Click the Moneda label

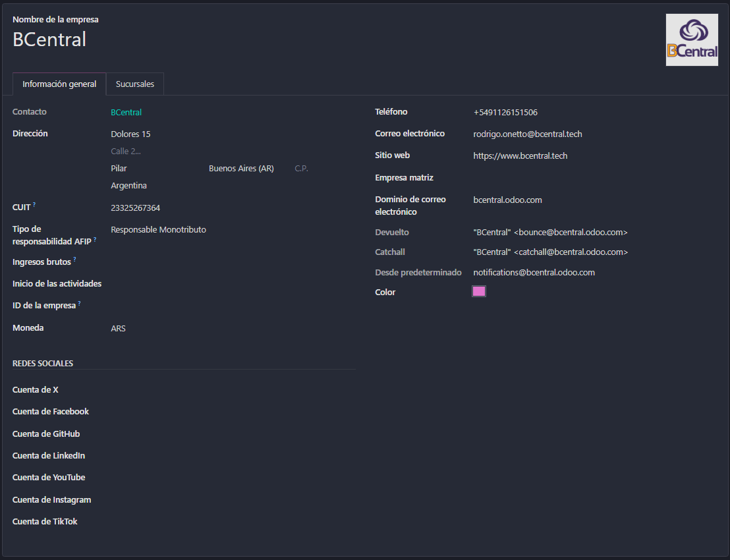tap(28, 328)
